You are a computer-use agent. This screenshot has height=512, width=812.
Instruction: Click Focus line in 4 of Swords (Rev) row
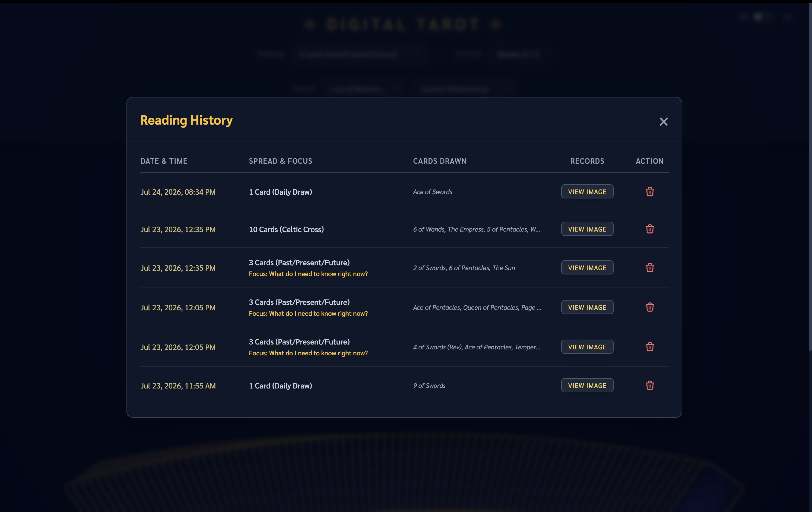coord(308,353)
